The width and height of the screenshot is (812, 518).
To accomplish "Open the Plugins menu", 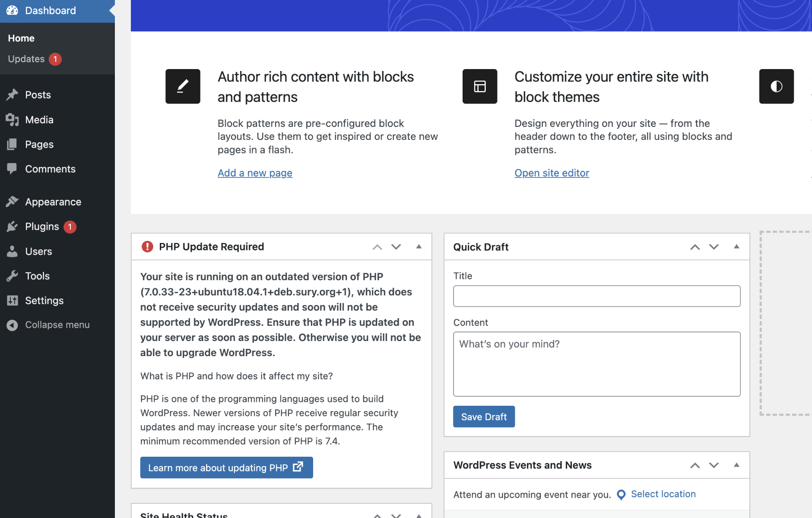I will [x=42, y=227].
